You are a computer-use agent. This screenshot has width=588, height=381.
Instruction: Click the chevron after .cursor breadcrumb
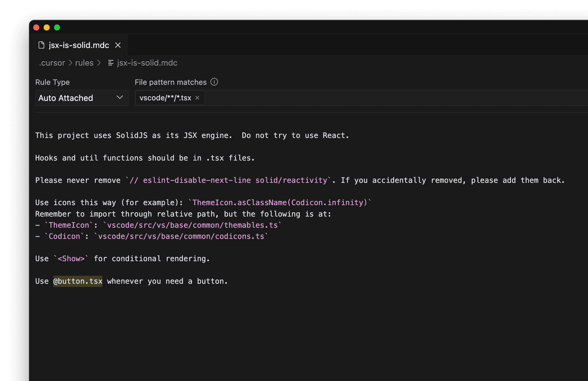coord(70,63)
